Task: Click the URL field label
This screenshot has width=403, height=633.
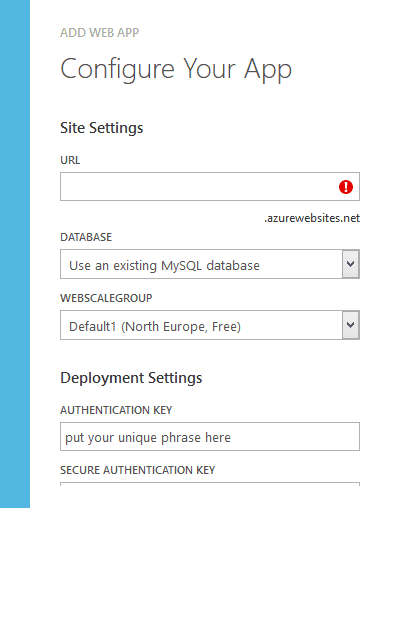Action: (x=70, y=160)
